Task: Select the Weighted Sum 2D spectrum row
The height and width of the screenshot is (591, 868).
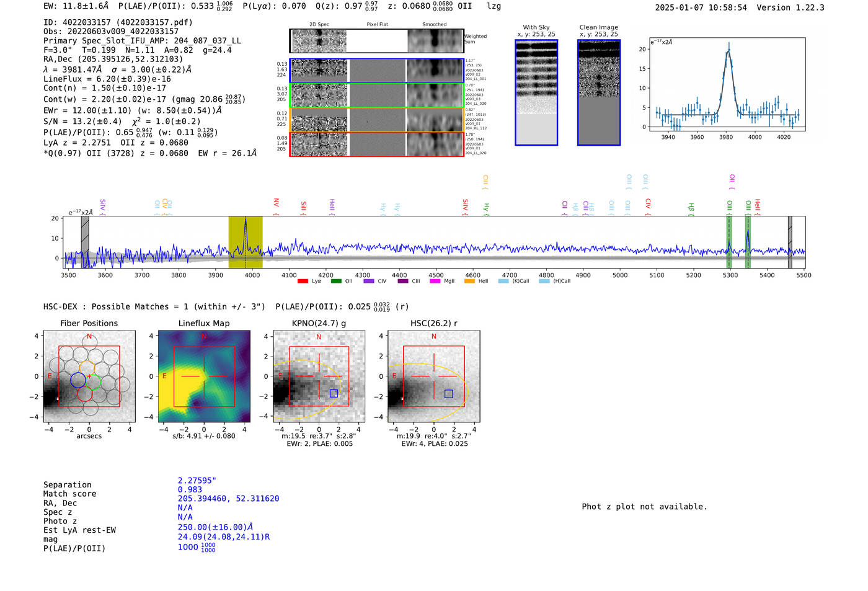Action: pyautogui.click(x=376, y=41)
